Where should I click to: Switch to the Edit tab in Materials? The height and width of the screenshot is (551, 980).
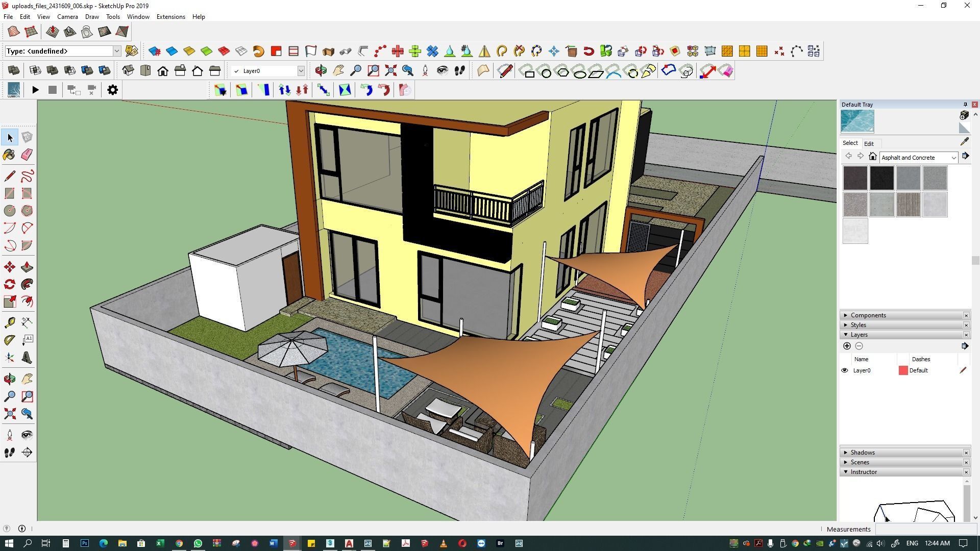868,143
